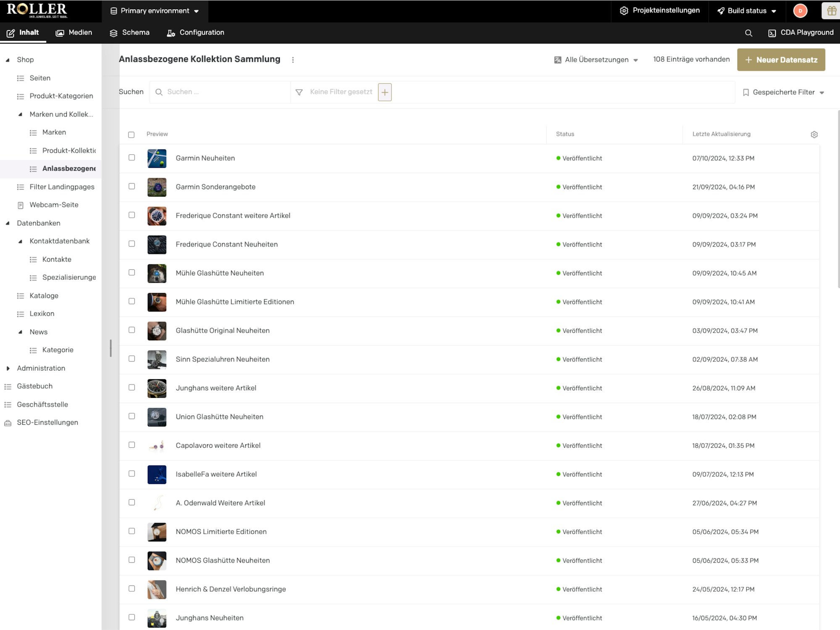This screenshot has height=630, width=840.
Task: Open the three-dot menu beside collection title
Action: (x=293, y=60)
